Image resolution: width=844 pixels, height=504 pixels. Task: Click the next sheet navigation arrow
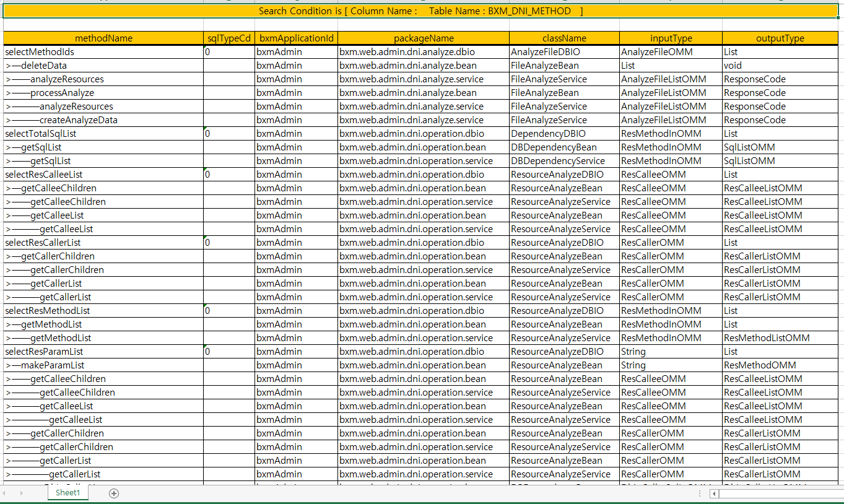(x=22, y=493)
